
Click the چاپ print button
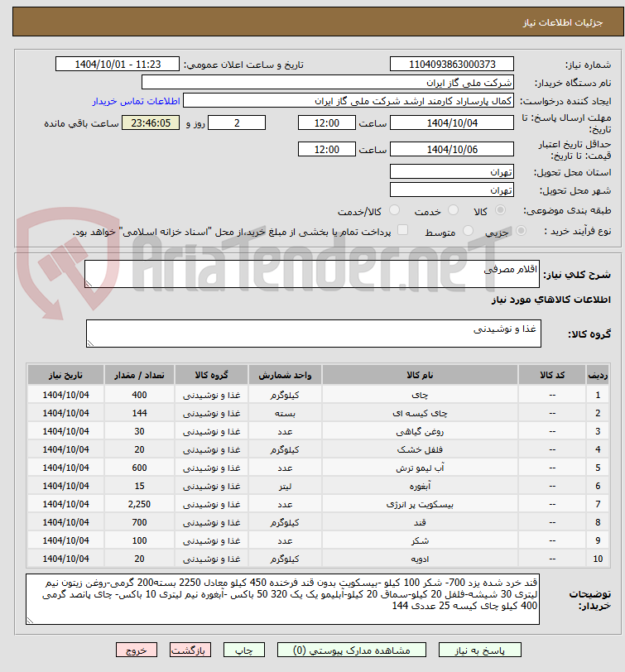(244, 650)
